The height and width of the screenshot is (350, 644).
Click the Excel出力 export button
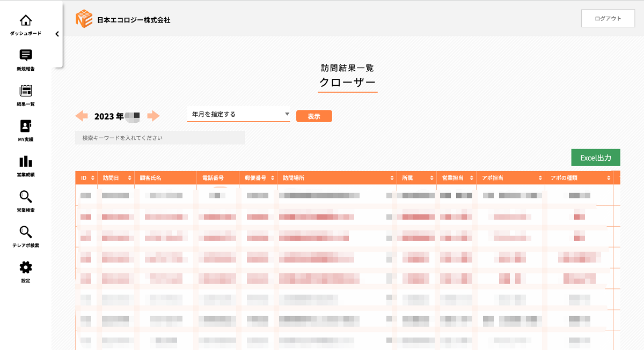click(x=596, y=158)
